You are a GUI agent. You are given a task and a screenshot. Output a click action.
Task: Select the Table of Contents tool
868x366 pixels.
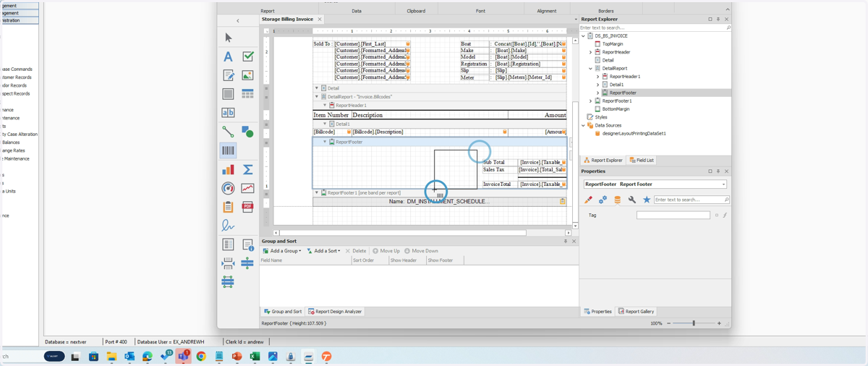[228, 244]
